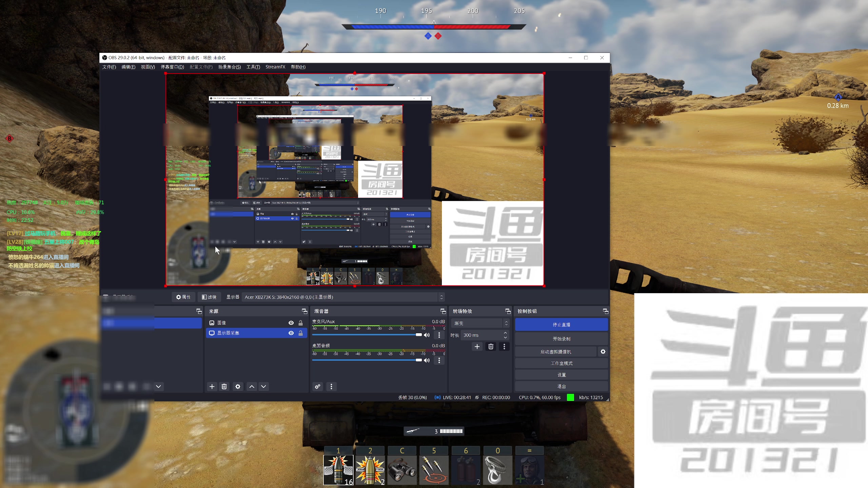Image resolution: width=868 pixels, height=488 pixels.
Task: Open the 工具(T) menu
Action: click(253, 67)
